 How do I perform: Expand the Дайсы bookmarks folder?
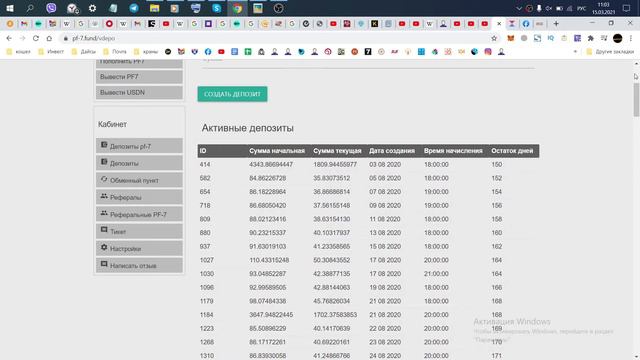click(84, 52)
